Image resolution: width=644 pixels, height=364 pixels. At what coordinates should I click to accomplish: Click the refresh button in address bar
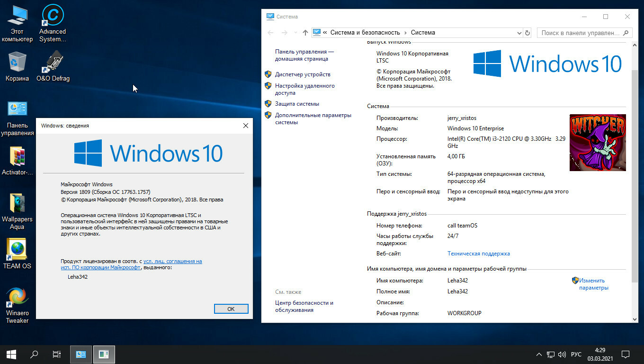(x=528, y=33)
